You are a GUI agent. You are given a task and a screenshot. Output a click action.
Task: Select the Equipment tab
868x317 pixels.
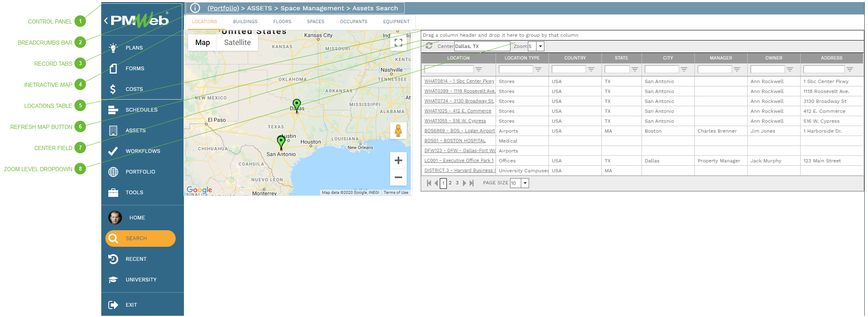point(396,21)
